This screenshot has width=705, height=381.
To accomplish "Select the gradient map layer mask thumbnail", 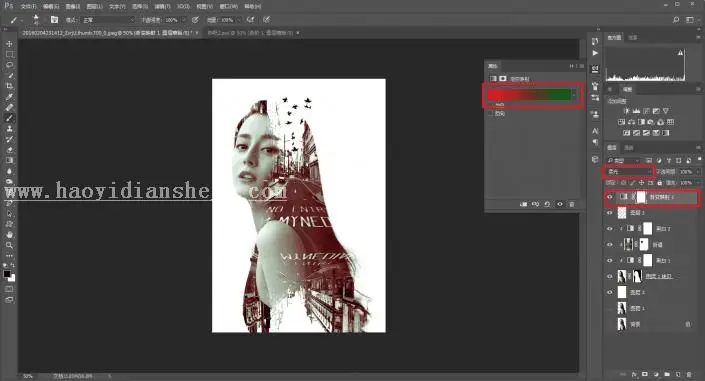I will 641,197.
